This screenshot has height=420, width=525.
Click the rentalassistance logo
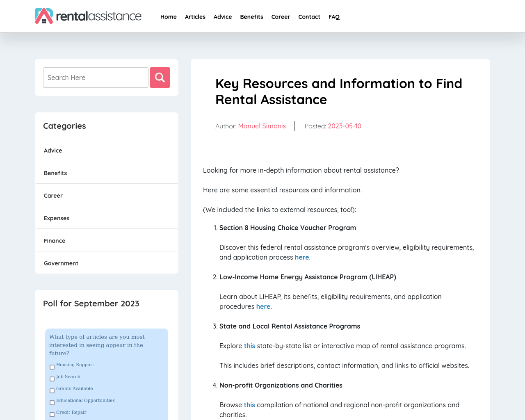point(88,16)
